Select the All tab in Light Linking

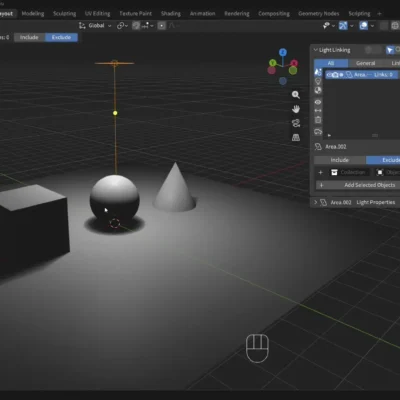pos(331,63)
